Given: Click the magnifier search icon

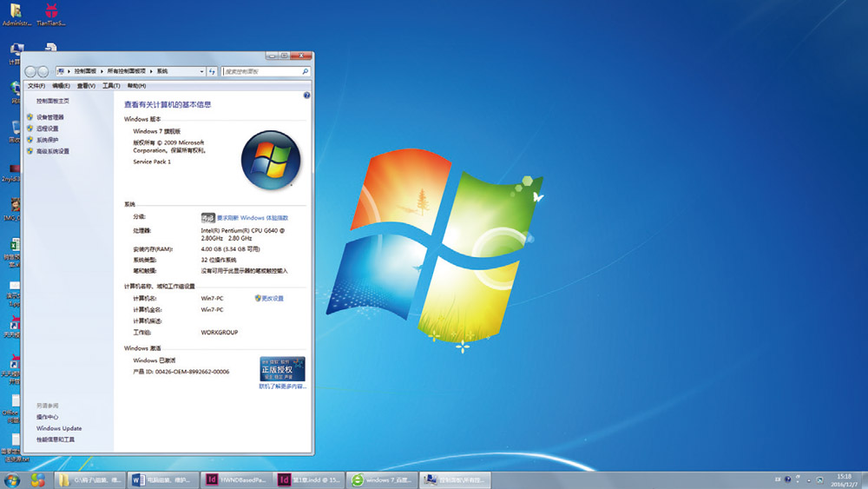Looking at the screenshot, I should tap(305, 71).
